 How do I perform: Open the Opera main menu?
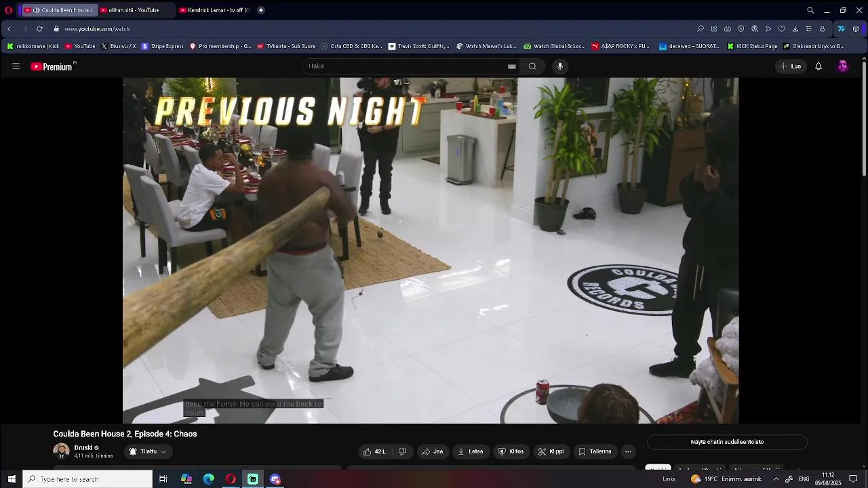(8, 10)
